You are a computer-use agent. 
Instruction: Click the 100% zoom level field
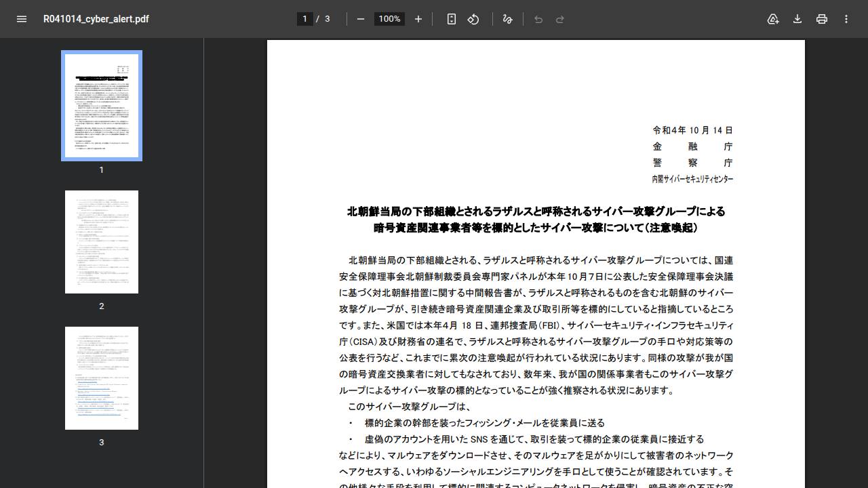click(x=389, y=19)
